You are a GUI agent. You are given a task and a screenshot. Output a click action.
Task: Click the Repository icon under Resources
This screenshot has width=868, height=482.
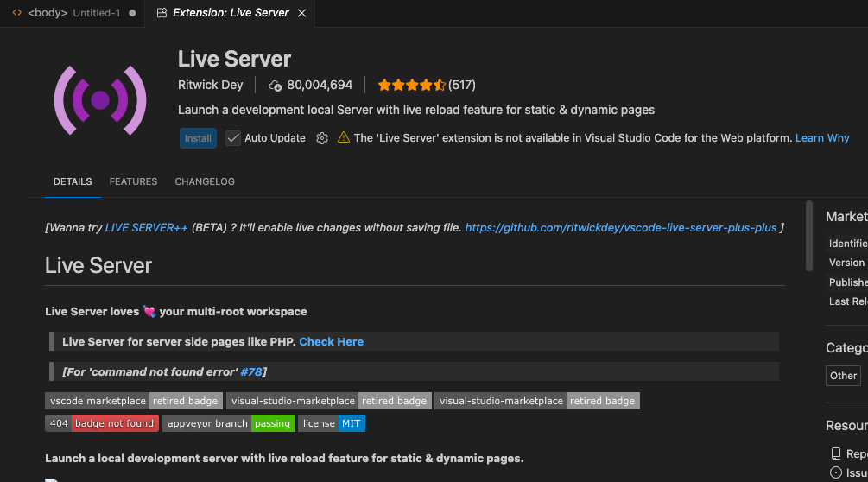[x=836, y=453]
